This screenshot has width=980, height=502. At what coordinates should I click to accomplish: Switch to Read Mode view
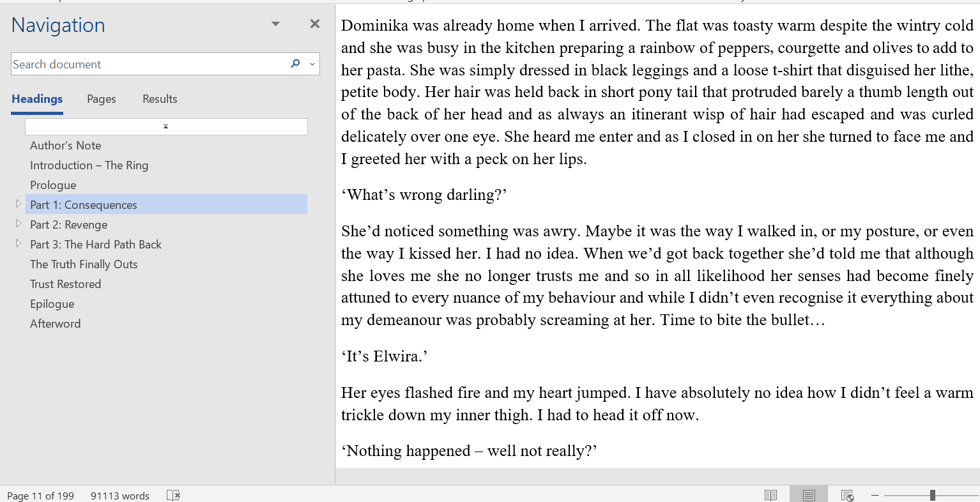tap(771, 495)
